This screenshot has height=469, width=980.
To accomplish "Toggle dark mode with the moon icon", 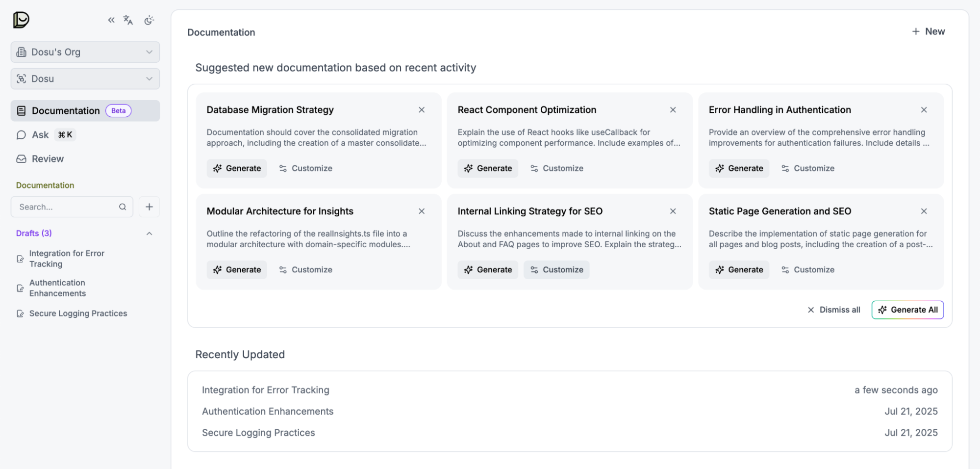I will pyautogui.click(x=150, y=20).
